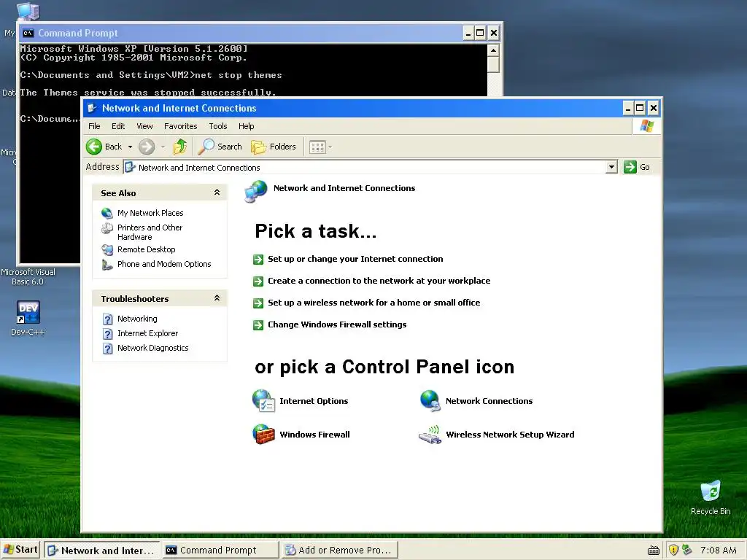Click Network Connections label text

489,401
